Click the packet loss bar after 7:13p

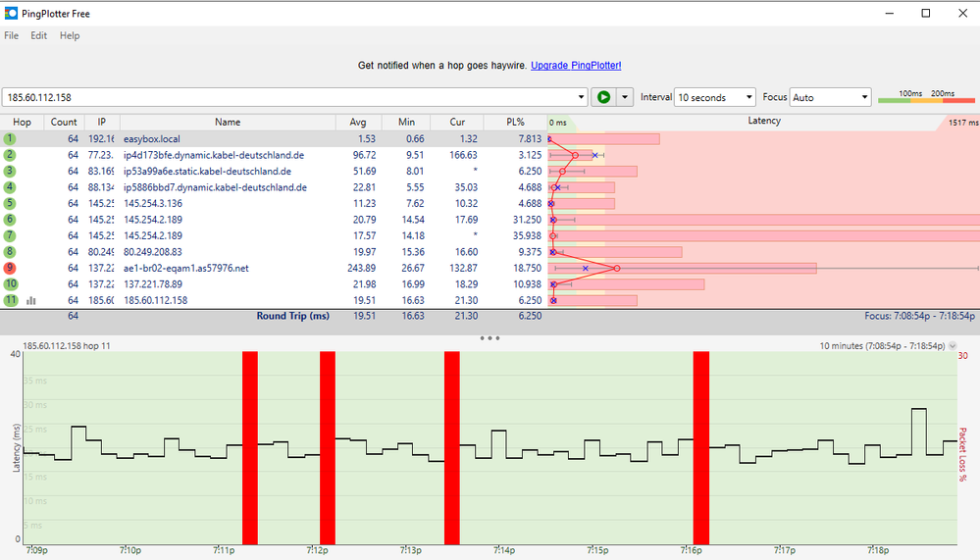452,447
